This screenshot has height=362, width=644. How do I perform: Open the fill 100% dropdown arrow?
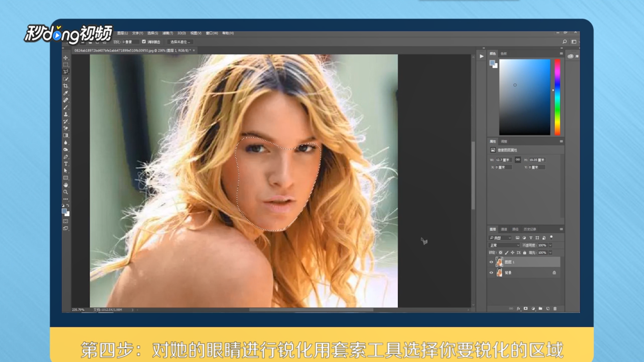[x=550, y=253]
